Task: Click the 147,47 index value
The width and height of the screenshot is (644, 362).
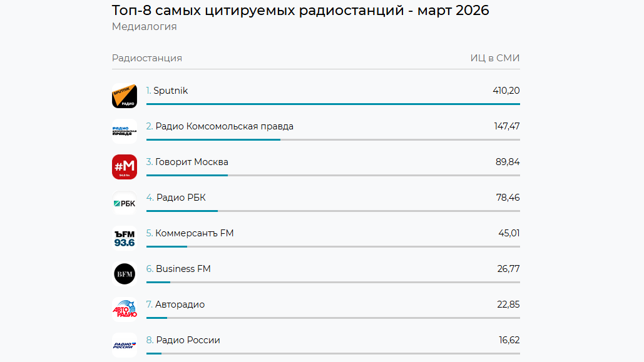Action: point(506,126)
